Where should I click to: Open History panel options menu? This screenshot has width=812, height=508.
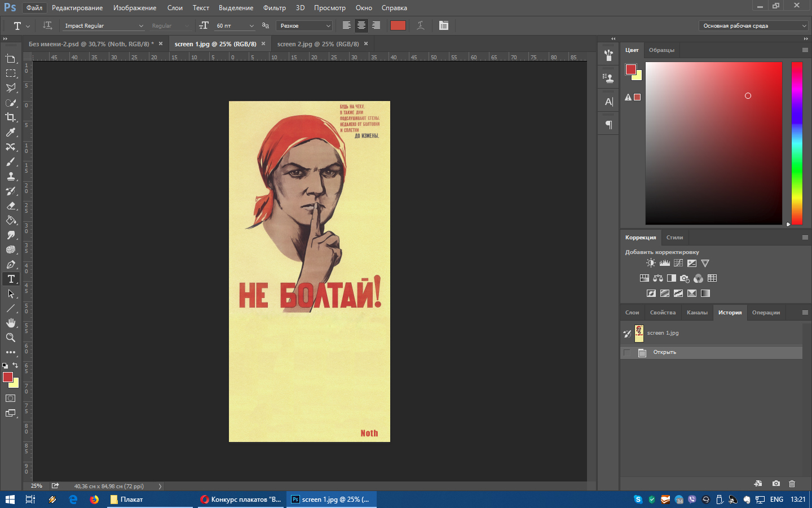[x=805, y=313]
